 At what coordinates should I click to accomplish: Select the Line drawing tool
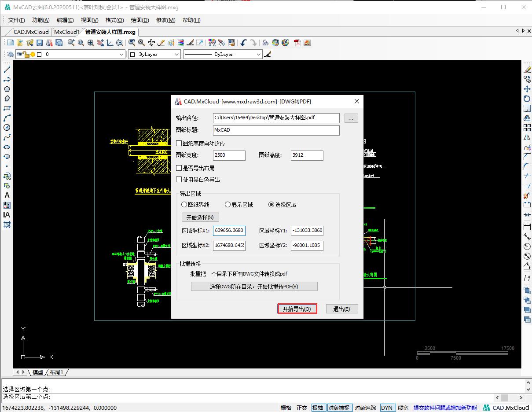[6, 69]
